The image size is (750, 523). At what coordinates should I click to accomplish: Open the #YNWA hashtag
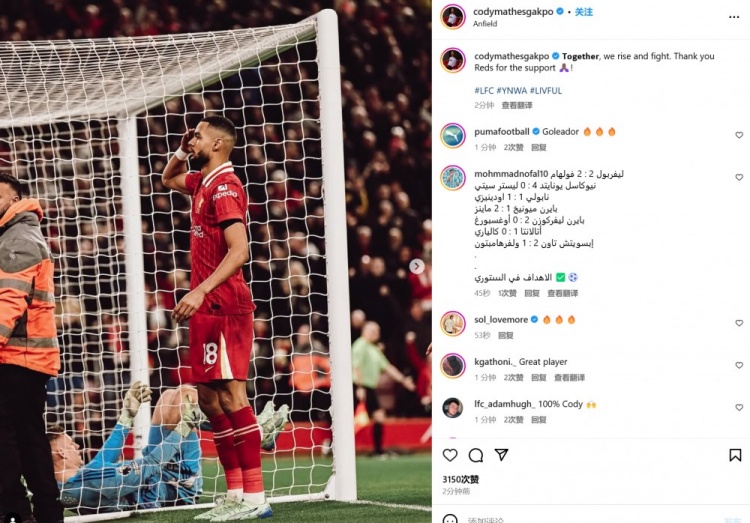[511, 90]
